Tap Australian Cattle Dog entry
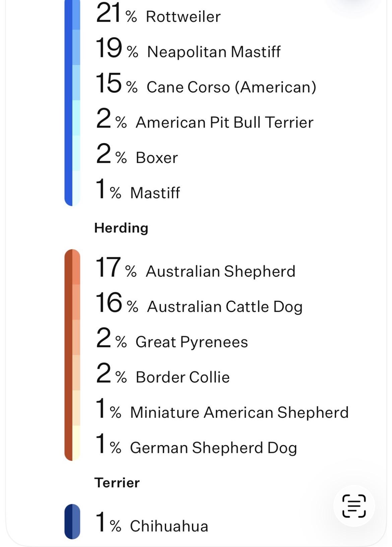Screen dimensions: 392x547 click(224, 306)
